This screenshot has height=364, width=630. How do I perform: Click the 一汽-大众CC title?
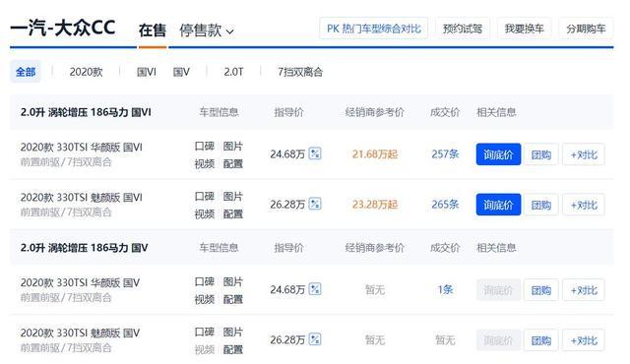tap(63, 28)
